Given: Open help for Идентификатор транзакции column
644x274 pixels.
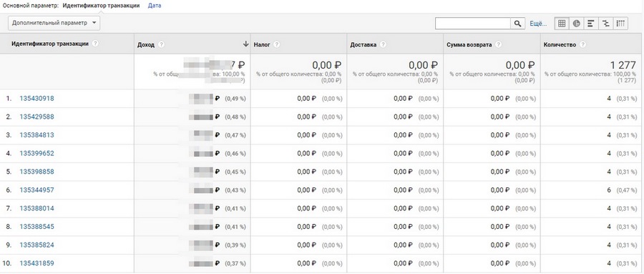Looking at the screenshot, I should [x=95, y=44].
